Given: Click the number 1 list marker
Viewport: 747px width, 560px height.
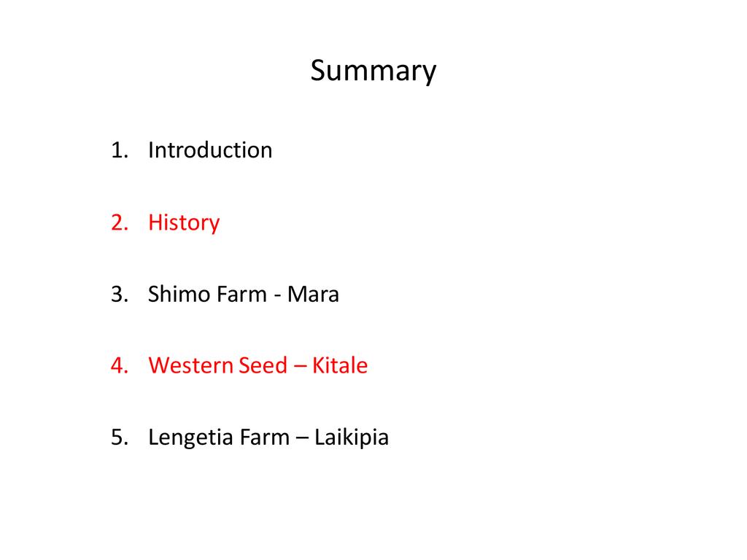Looking at the screenshot, I should 119,150.
